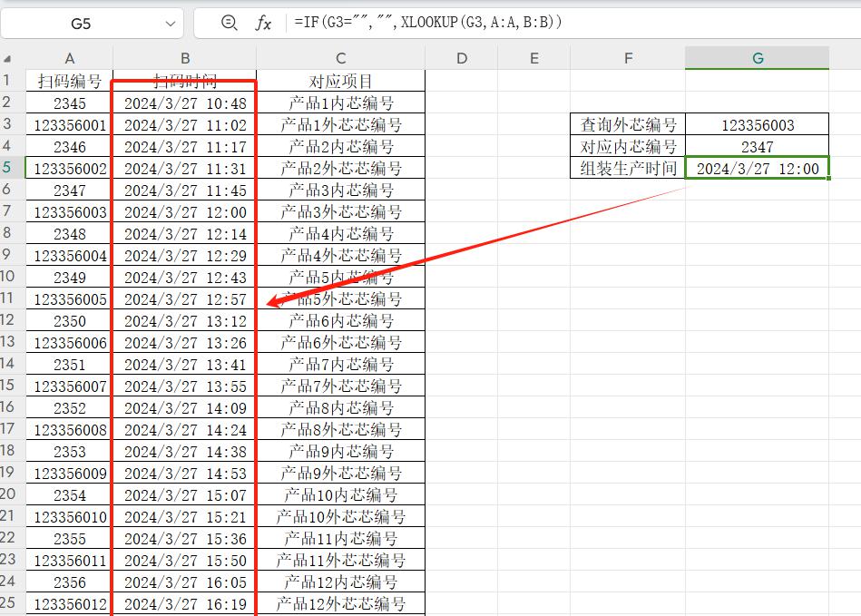Click time cell 2024/3/27 10:48
Viewport: 861px width, 616px height.
click(184, 103)
